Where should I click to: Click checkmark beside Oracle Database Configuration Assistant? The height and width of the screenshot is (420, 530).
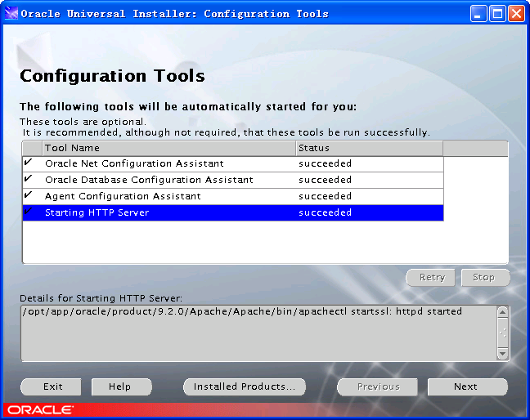(29, 180)
